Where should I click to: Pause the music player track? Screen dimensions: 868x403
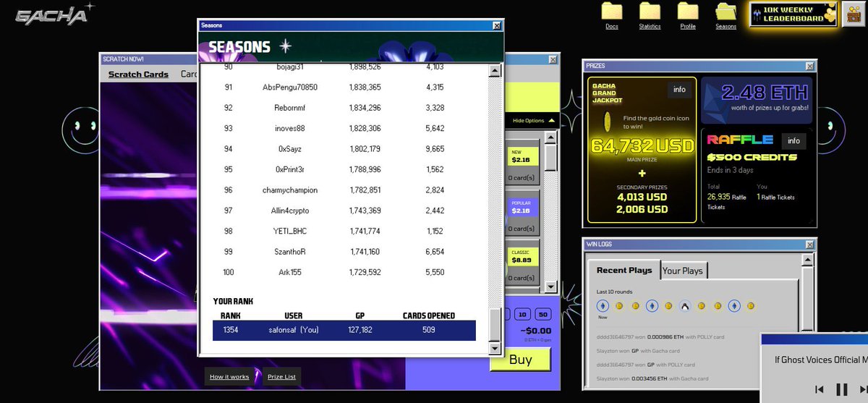click(841, 389)
